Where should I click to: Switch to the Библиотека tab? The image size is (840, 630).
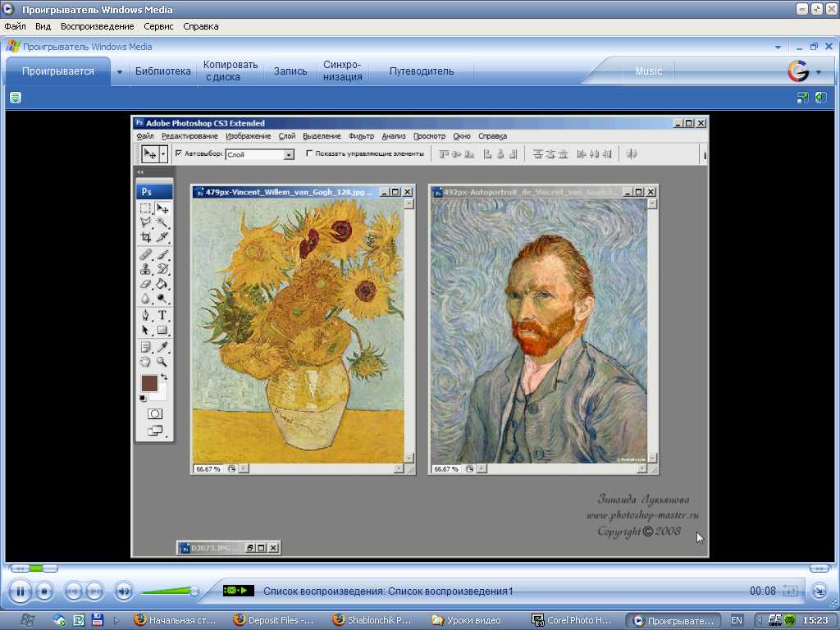[163, 71]
